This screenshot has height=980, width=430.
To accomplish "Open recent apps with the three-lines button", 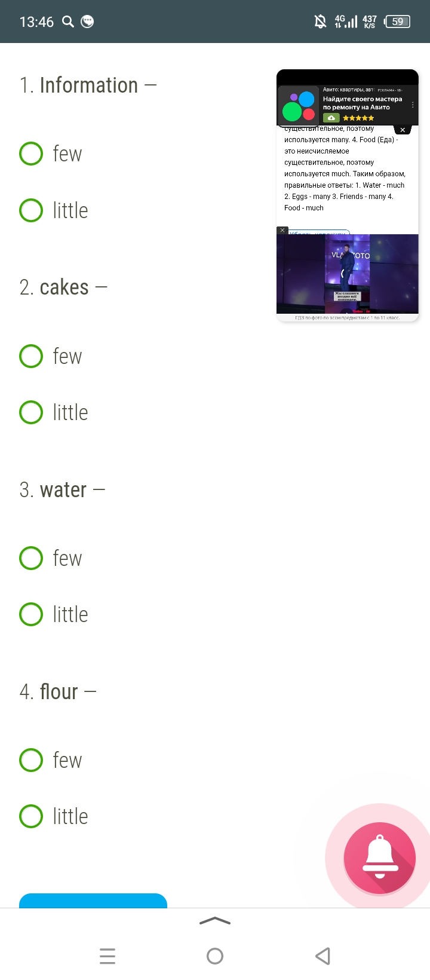I will [x=107, y=956].
